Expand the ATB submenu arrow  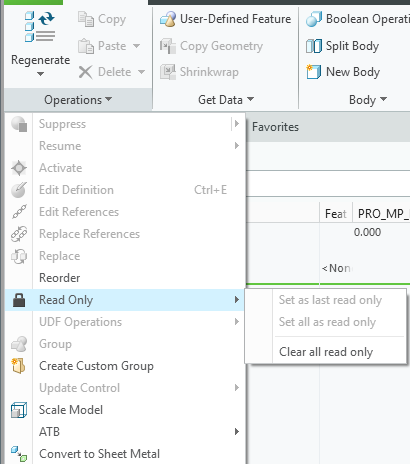[x=237, y=432]
